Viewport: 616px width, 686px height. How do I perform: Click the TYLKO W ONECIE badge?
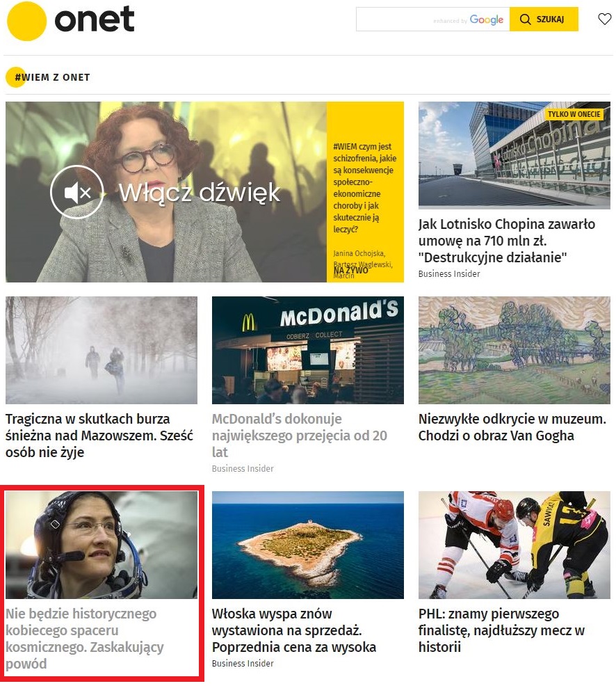pos(574,114)
